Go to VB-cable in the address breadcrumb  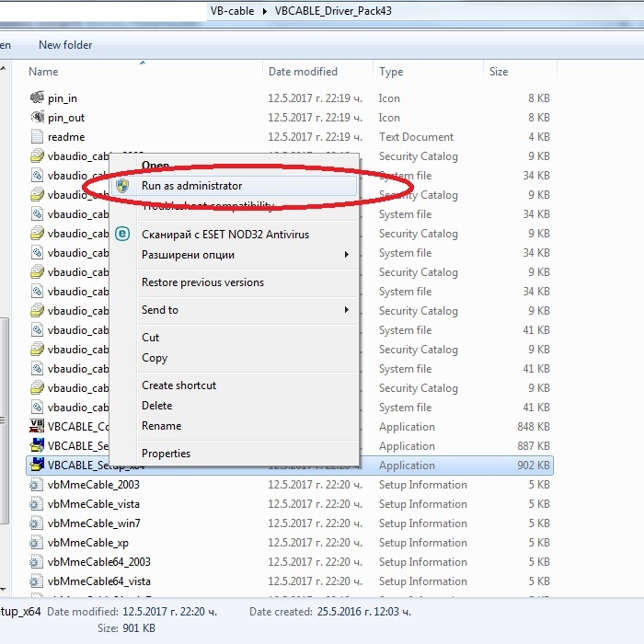(232, 11)
